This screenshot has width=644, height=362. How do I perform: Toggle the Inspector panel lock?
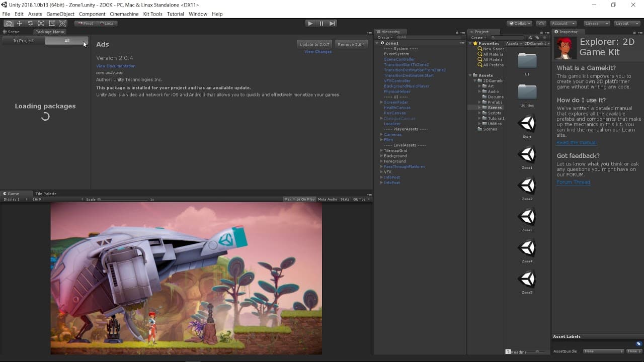[634, 32]
